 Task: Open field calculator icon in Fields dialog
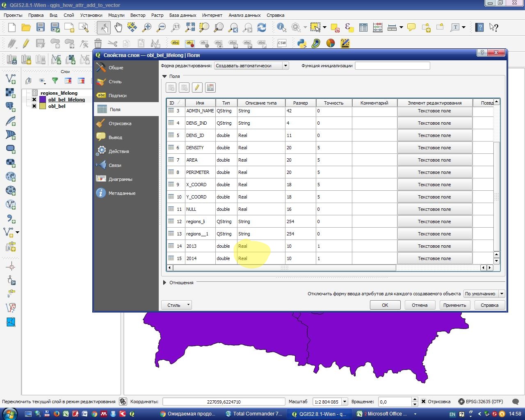210,87
